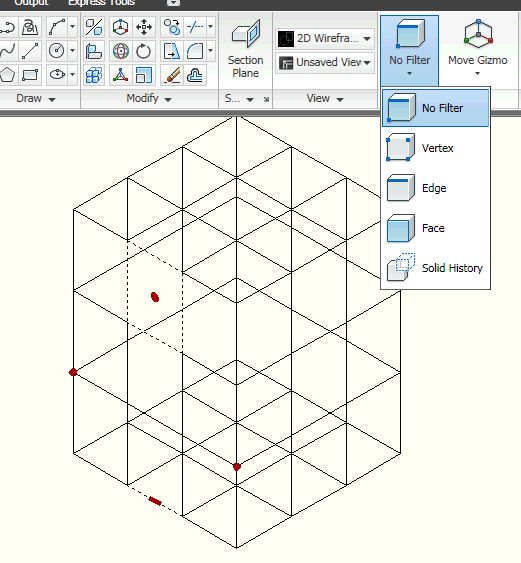Choose Face subobject filter
521x563 pixels.
tap(436, 228)
